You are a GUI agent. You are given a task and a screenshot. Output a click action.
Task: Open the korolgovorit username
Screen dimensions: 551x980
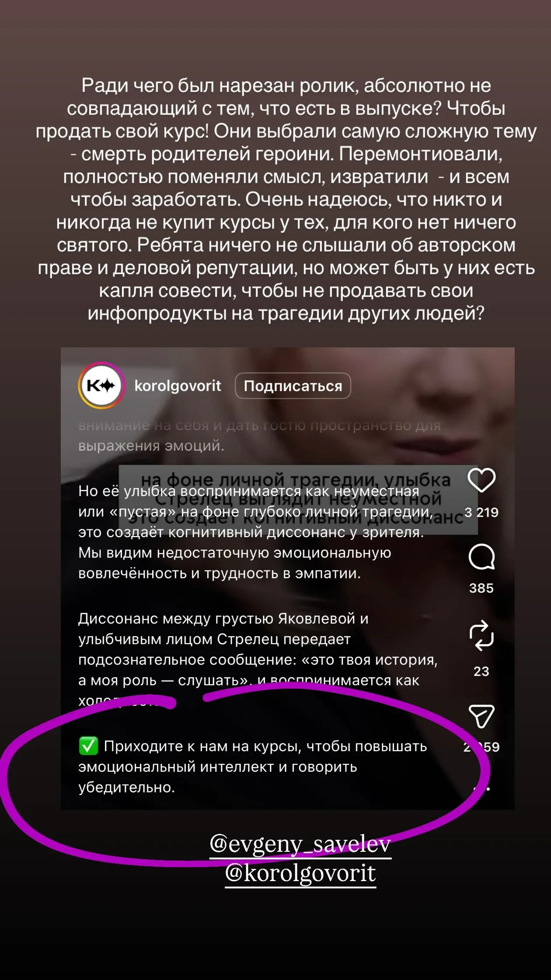click(178, 386)
